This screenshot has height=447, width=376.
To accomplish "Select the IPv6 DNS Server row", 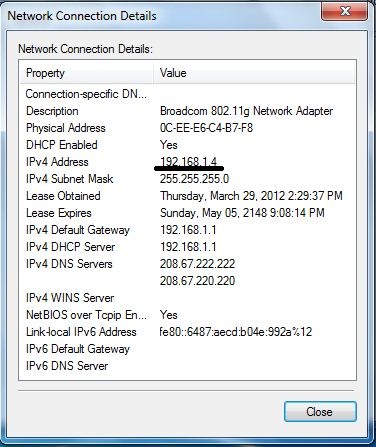I will click(x=187, y=366).
